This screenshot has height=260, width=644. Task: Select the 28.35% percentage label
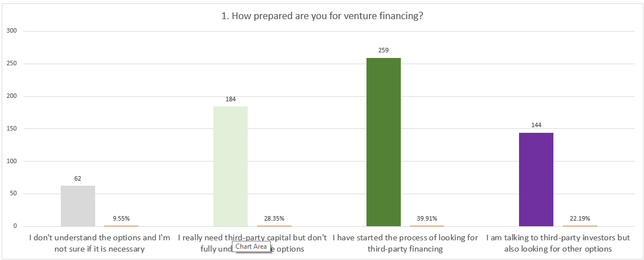click(x=274, y=218)
